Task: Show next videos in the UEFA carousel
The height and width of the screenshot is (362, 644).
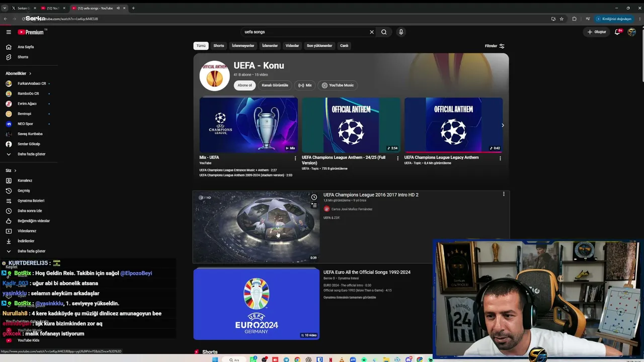Action: [x=503, y=125]
